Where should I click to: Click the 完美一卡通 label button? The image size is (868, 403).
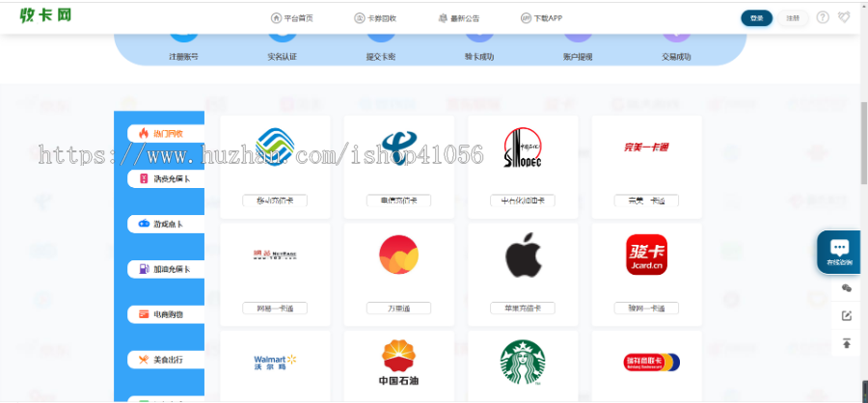click(x=646, y=201)
